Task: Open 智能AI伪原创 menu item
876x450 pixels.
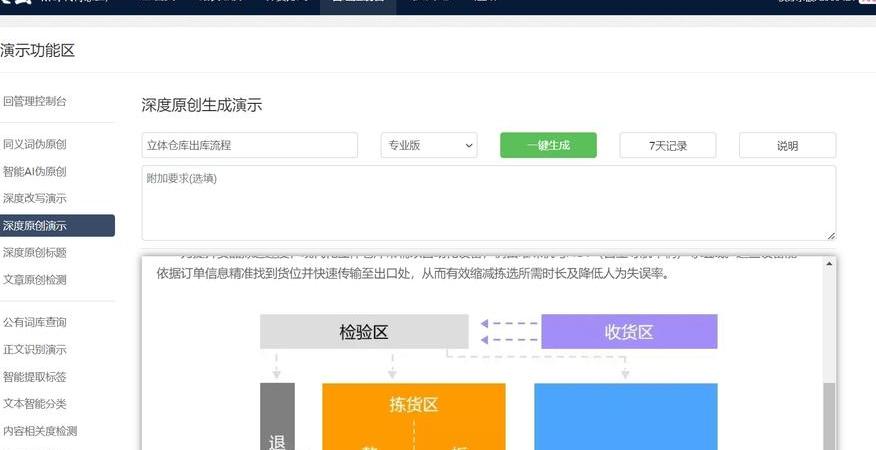Action: point(35,172)
